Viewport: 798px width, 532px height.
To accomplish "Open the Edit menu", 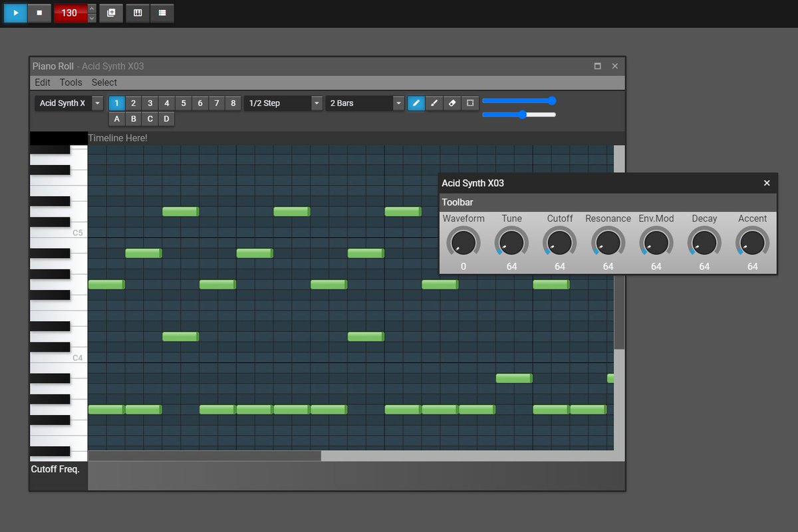I will [x=43, y=82].
